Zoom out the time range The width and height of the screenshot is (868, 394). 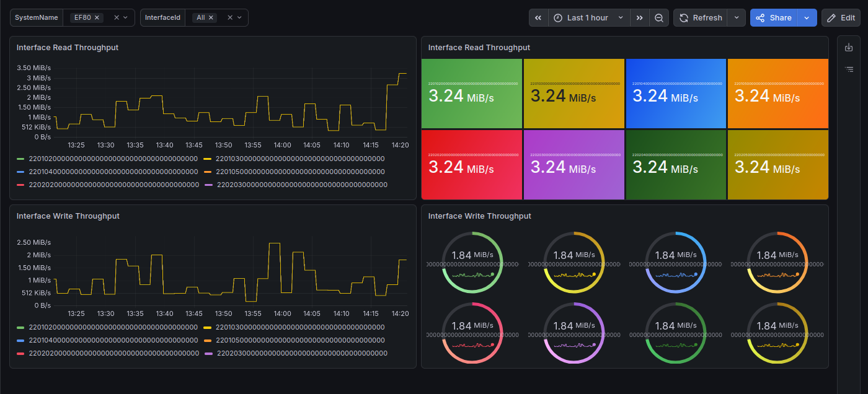(x=658, y=18)
